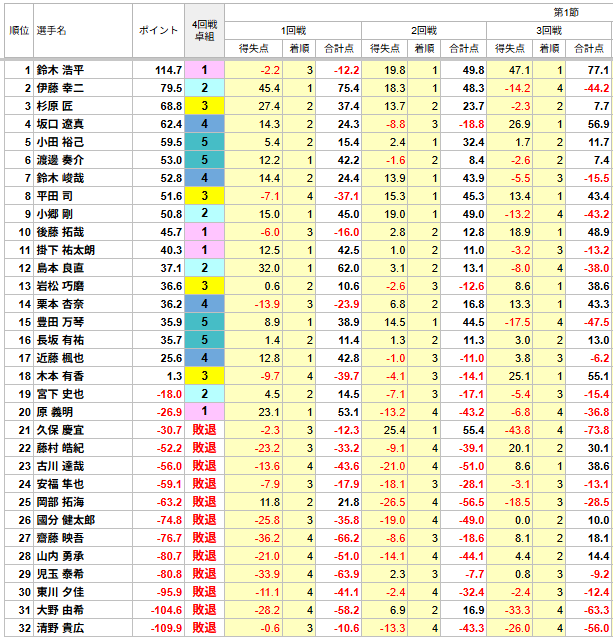Click the 53.1 total for 原 義明
This screenshot has width=613, height=637.
[348, 412]
